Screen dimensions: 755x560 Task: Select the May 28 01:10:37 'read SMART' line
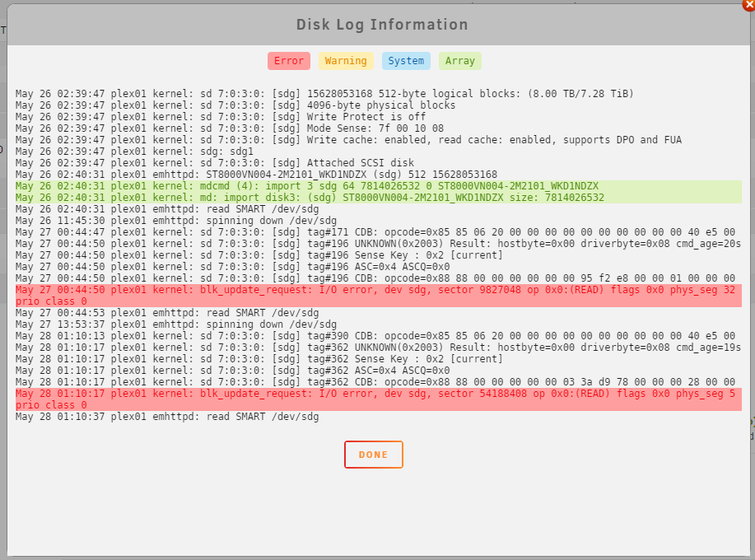167,417
